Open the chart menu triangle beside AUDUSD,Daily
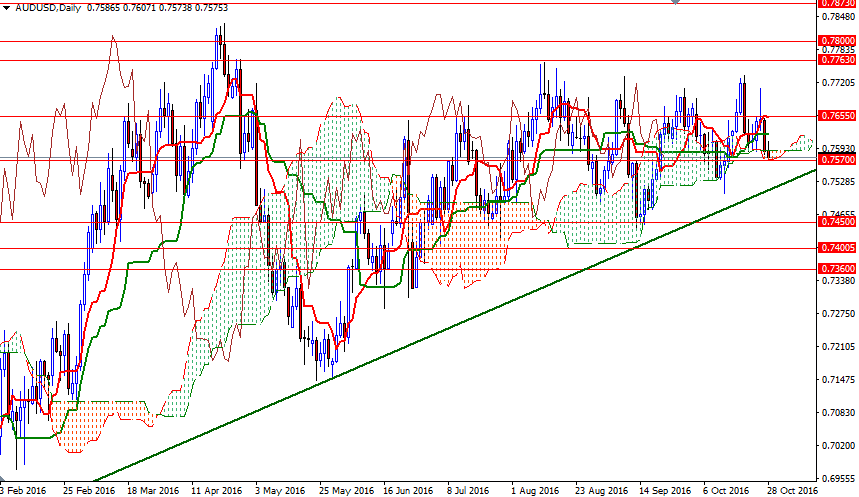This screenshot has height=497, width=859. pos(7,8)
